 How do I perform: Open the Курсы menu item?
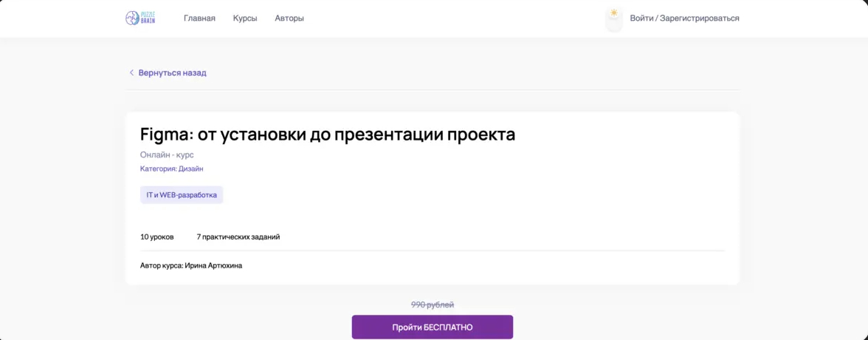pos(245,18)
